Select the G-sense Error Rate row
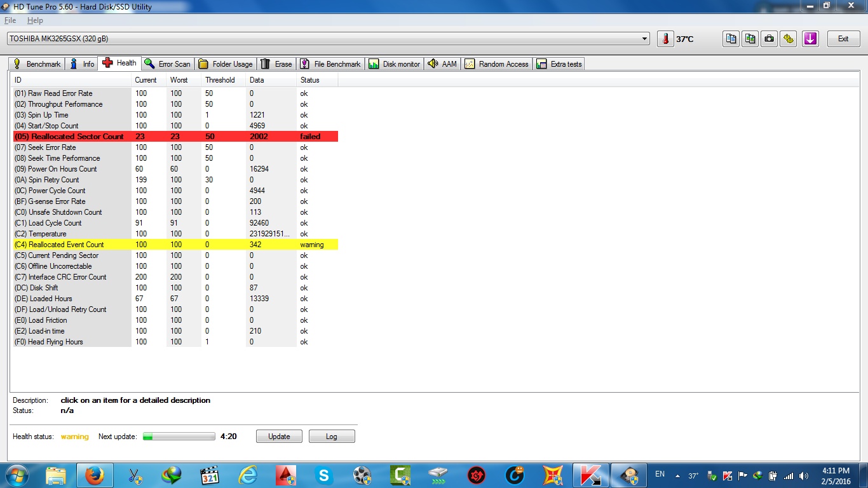This screenshot has width=868, height=488. [x=175, y=201]
